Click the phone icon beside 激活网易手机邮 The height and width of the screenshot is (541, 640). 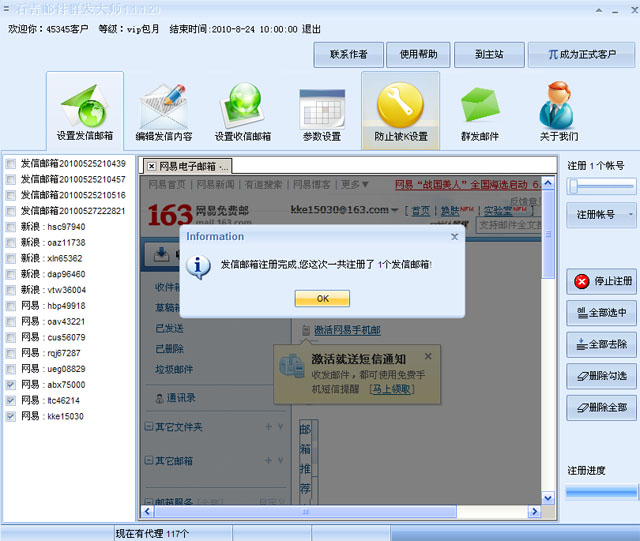[305, 330]
